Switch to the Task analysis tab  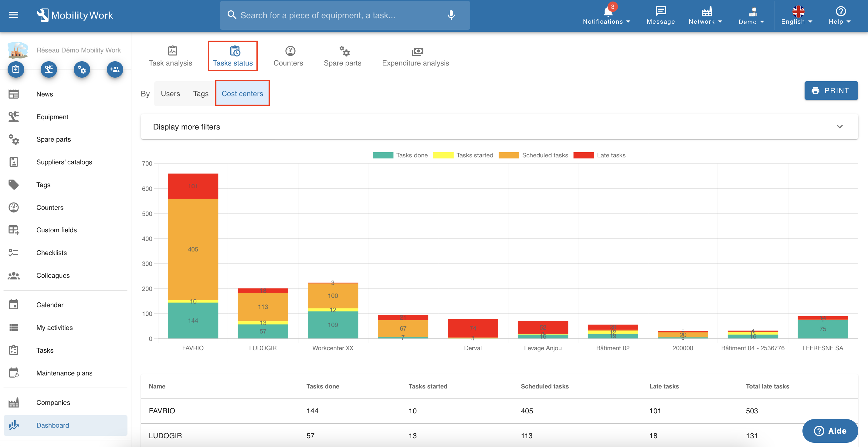click(x=171, y=56)
